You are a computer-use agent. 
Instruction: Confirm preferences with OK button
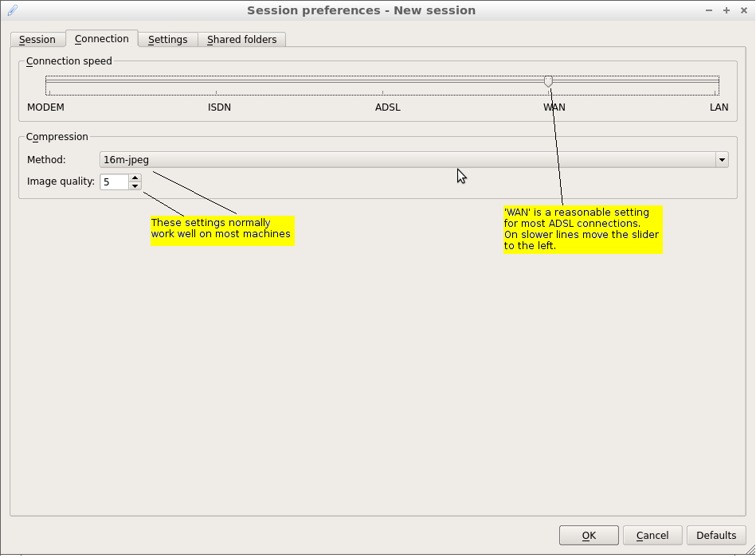click(589, 536)
